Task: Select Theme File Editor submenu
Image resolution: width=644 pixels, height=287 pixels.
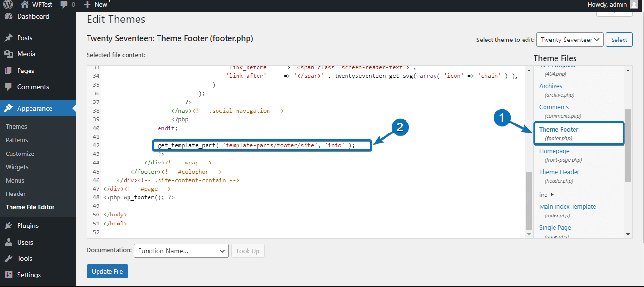Action: (x=30, y=207)
